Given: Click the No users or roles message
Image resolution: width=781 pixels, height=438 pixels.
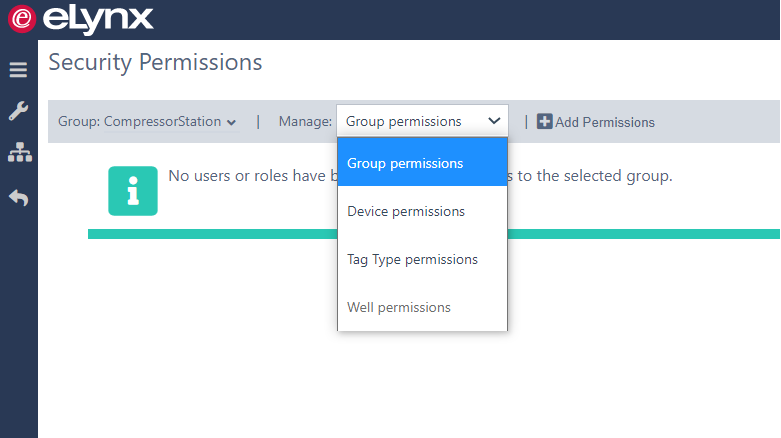Looking at the screenshot, I should [x=420, y=176].
